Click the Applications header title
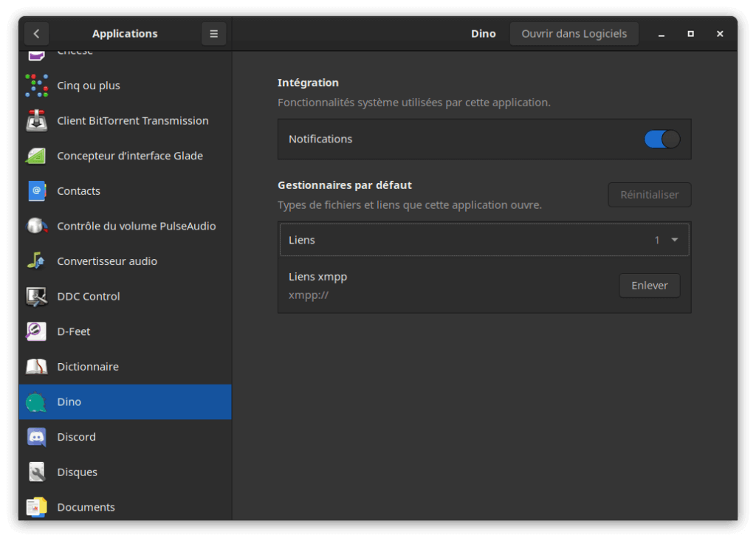 point(125,34)
